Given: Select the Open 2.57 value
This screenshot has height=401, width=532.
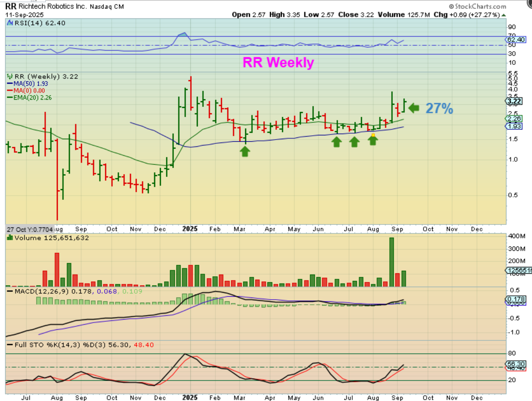Looking at the screenshot, I should point(249,14).
